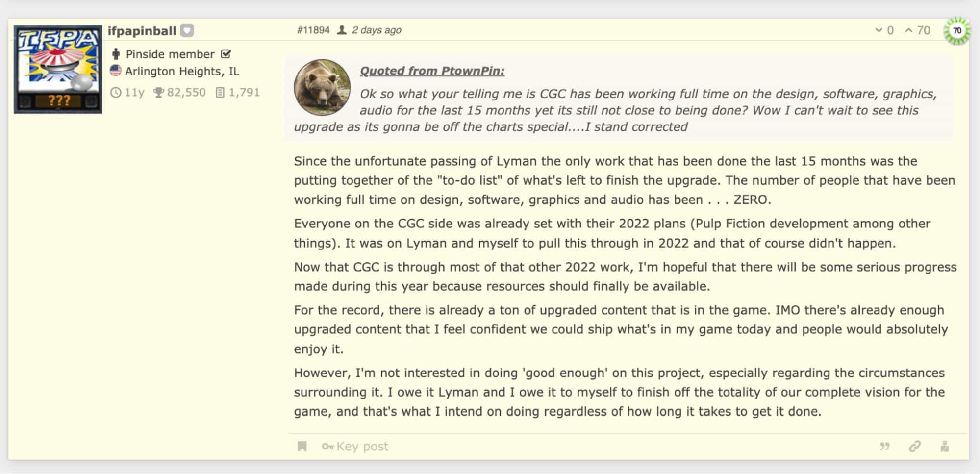Open dropdown badge next to ifpapinball
Viewport: 980px width, 474px height.
187,30
